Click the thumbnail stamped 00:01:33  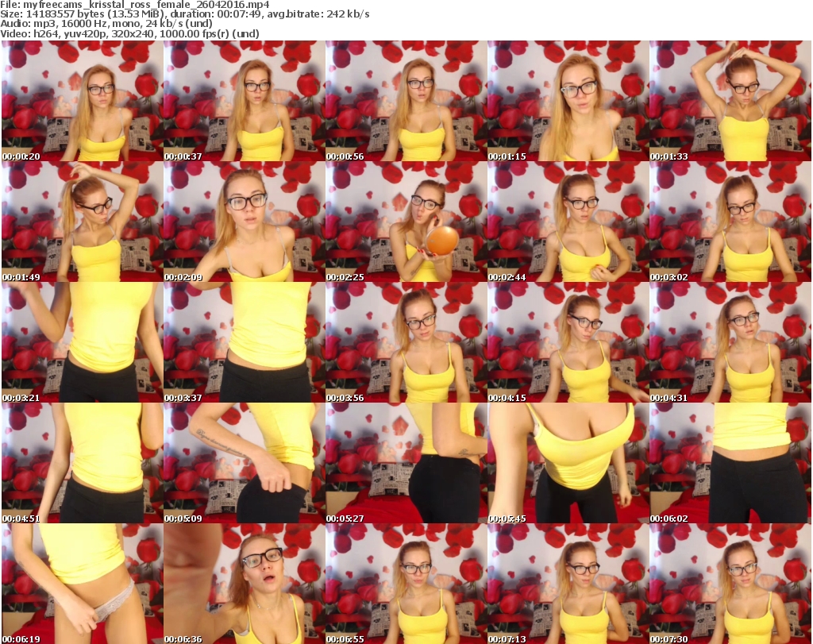[730, 101]
